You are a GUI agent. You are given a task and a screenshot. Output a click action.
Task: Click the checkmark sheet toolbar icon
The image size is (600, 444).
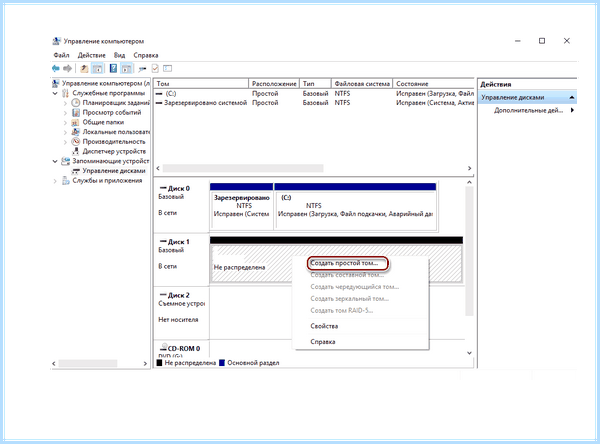[155, 69]
